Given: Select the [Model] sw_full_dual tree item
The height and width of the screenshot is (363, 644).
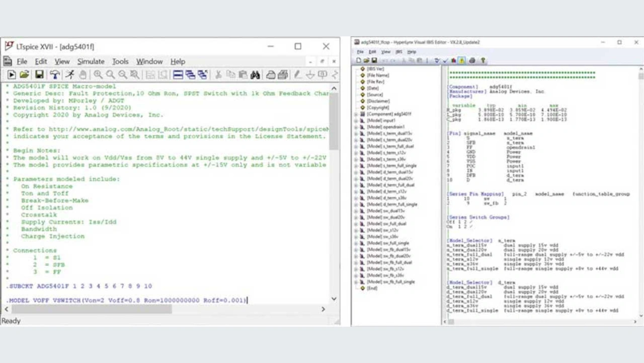Looking at the screenshot, I should (x=386, y=224).
